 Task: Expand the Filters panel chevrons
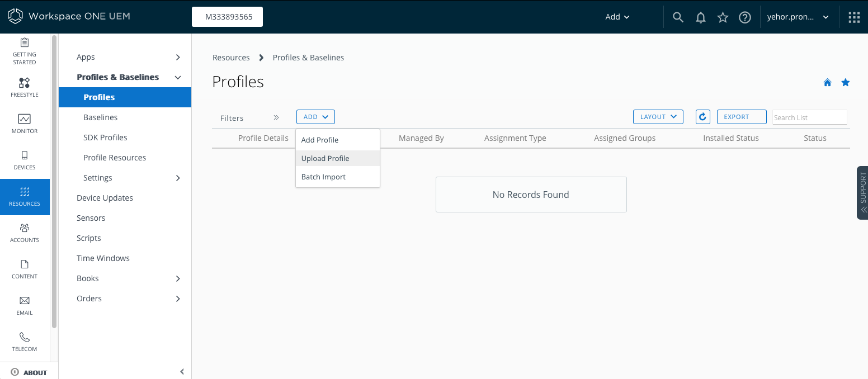276,117
